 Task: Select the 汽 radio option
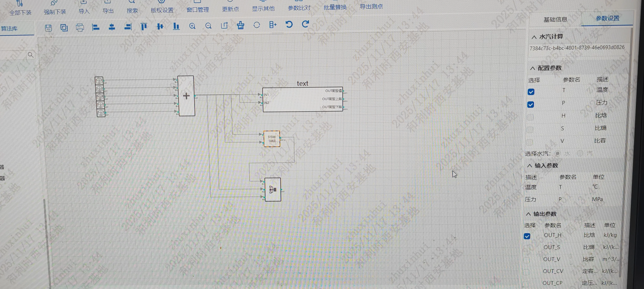coord(580,153)
